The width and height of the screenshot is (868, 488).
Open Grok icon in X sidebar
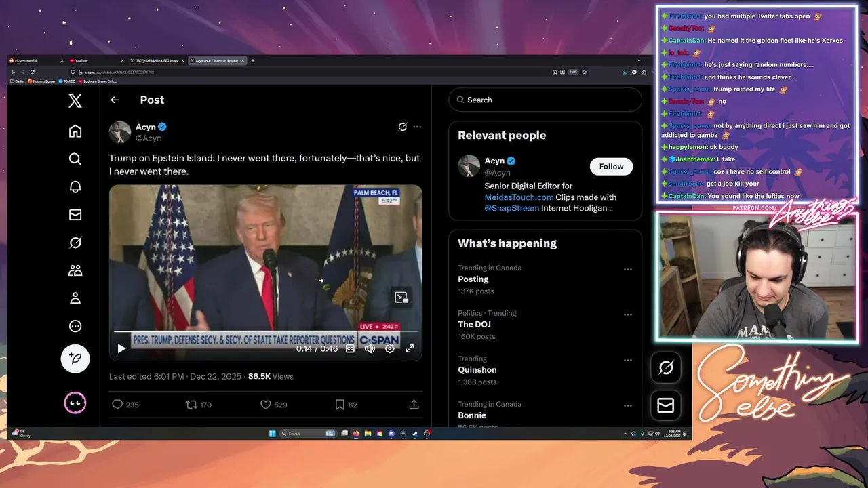click(x=75, y=243)
